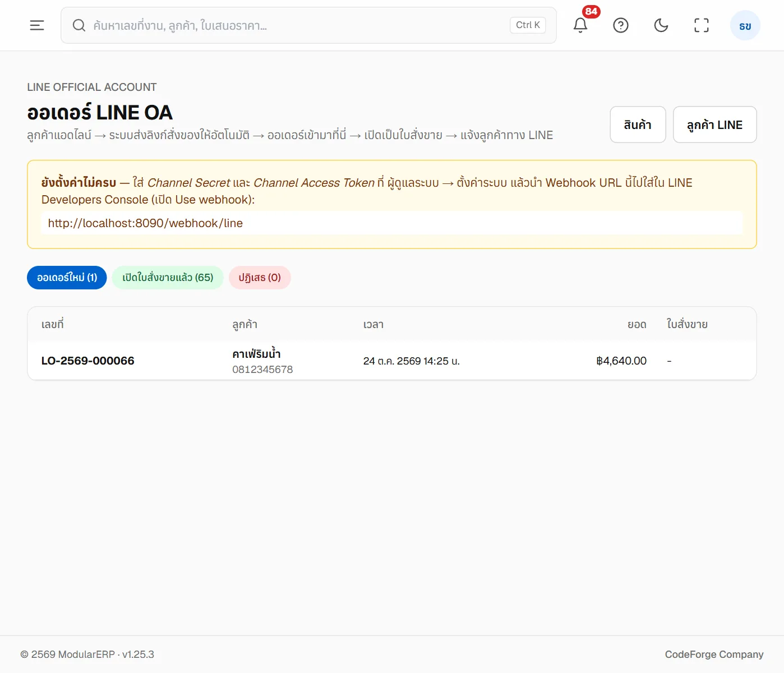Open the สินค้า products button
784x673 pixels.
pyautogui.click(x=638, y=125)
